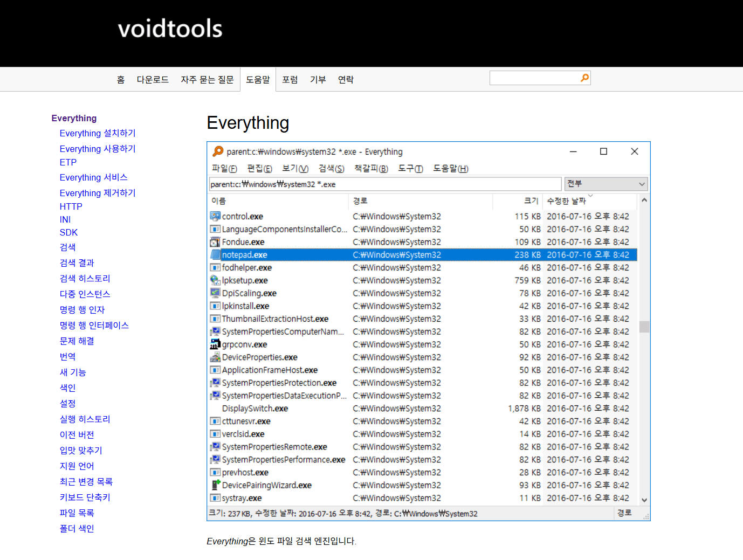Click the lpksetup.exe file icon

(x=215, y=280)
